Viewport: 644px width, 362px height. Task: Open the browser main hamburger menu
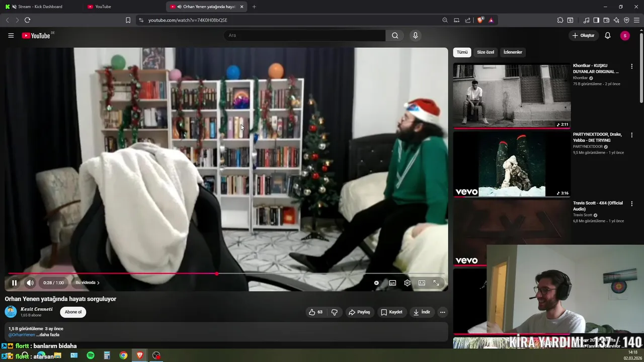click(637, 20)
